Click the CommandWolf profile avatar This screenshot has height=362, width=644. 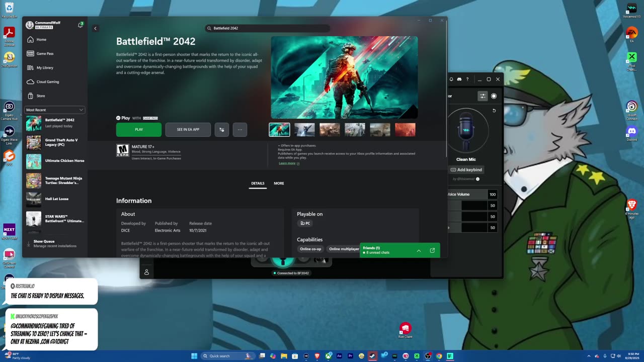[x=30, y=25]
